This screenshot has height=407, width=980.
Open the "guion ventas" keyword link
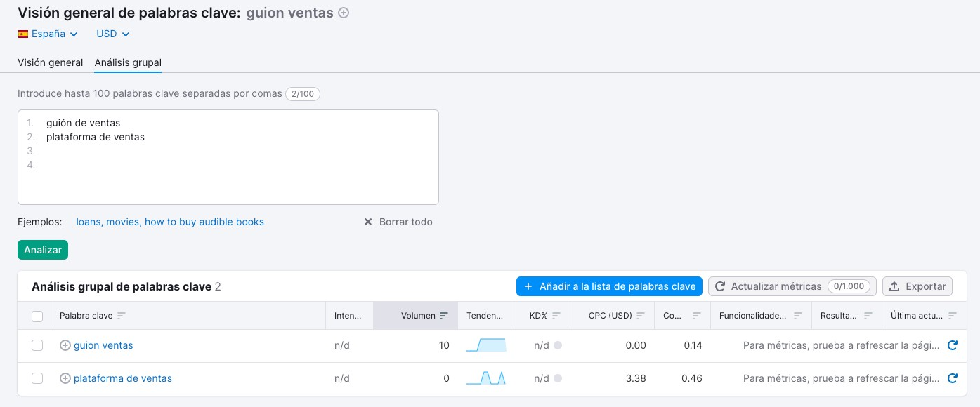[103, 345]
